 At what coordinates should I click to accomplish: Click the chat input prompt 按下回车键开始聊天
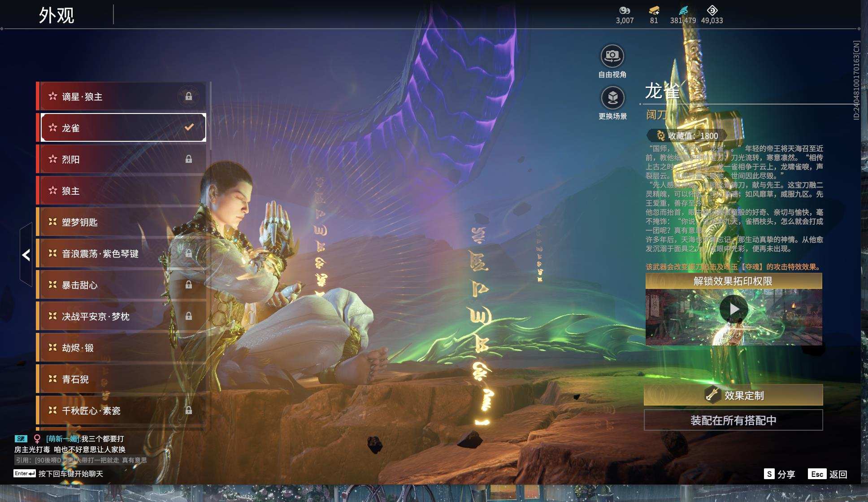point(71,474)
